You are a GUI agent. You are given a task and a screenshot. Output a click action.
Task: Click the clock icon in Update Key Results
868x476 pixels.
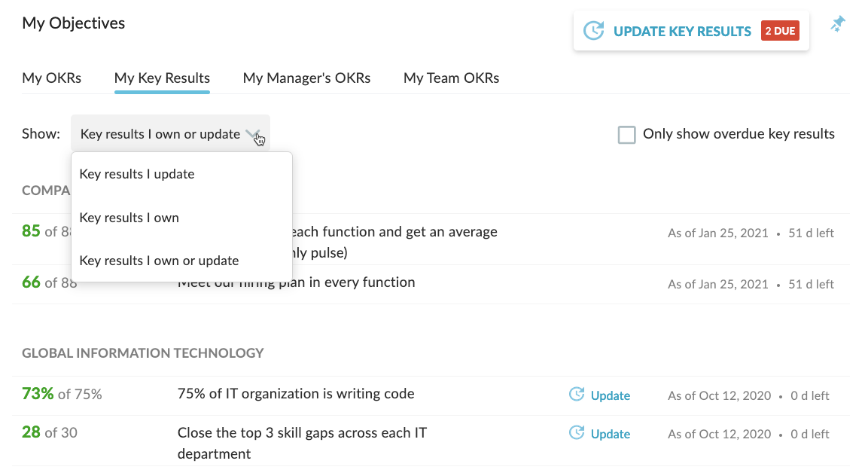(x=594, y=30)
